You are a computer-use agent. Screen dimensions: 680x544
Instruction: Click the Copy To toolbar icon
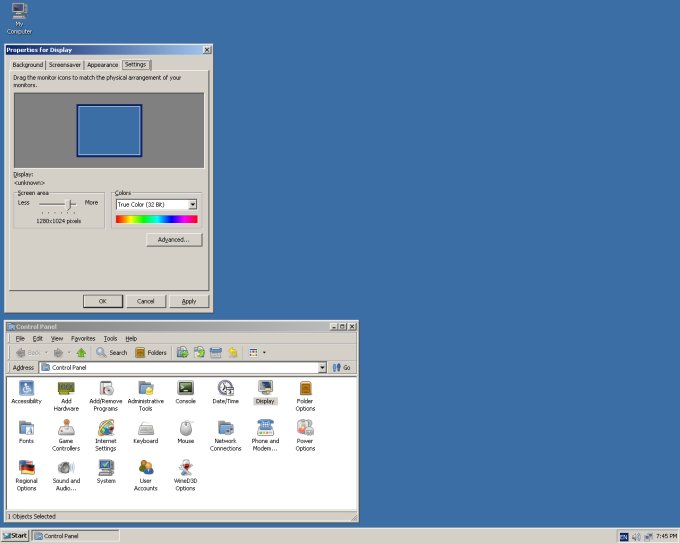199,353
